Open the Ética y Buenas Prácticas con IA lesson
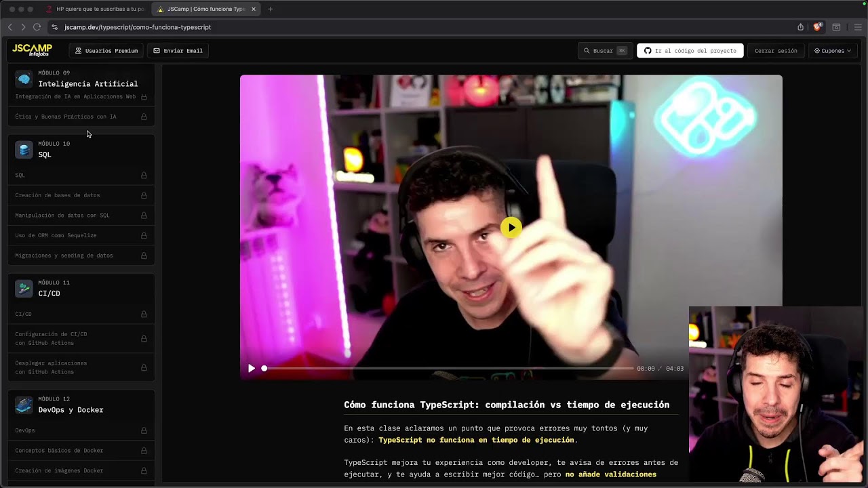 click(81, 117)
